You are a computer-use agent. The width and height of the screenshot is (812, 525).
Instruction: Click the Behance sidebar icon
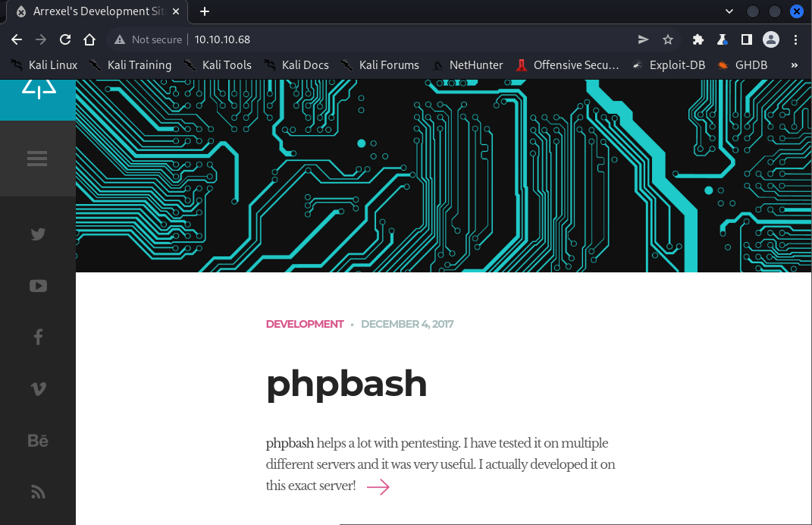(38, 441)
